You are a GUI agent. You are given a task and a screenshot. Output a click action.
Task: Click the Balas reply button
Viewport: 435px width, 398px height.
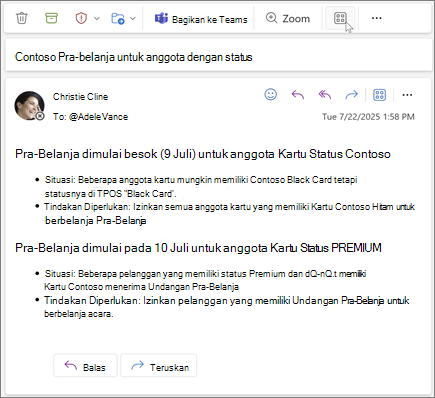pyautogui.click(x=85, y=365)
